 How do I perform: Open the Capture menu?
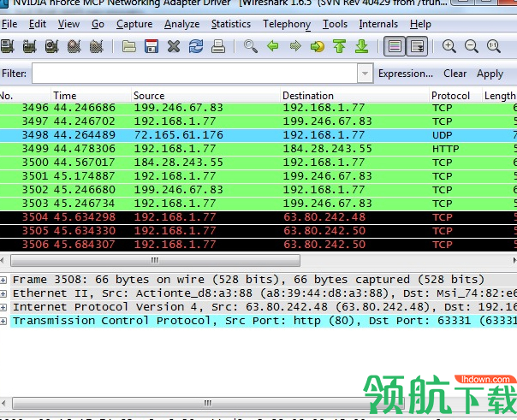click(134, 24)
